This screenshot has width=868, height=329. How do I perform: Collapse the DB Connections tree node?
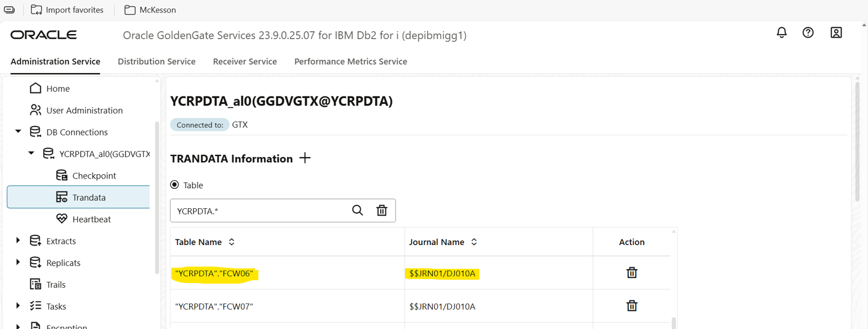(18, 132)
